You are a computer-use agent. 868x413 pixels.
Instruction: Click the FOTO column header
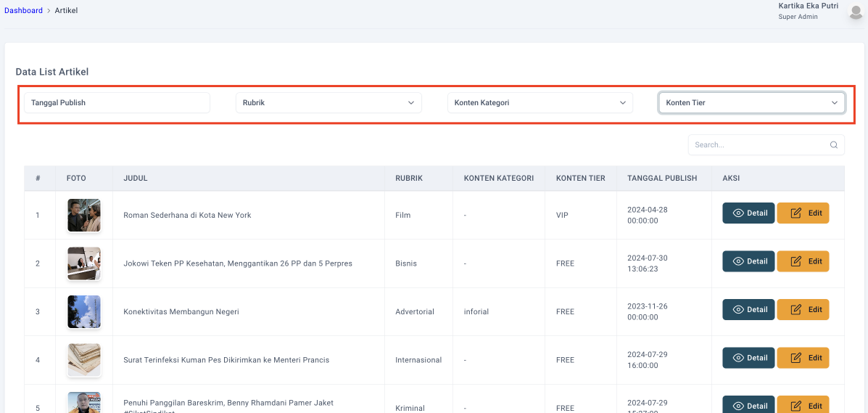point(76,178)
